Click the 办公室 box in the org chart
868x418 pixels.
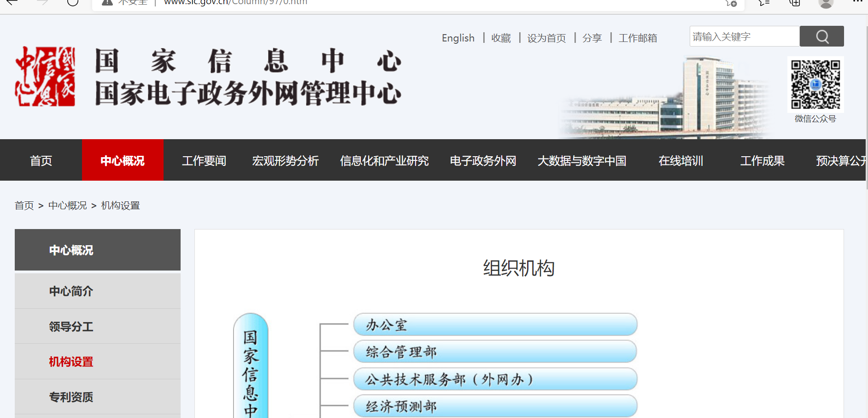495,325
